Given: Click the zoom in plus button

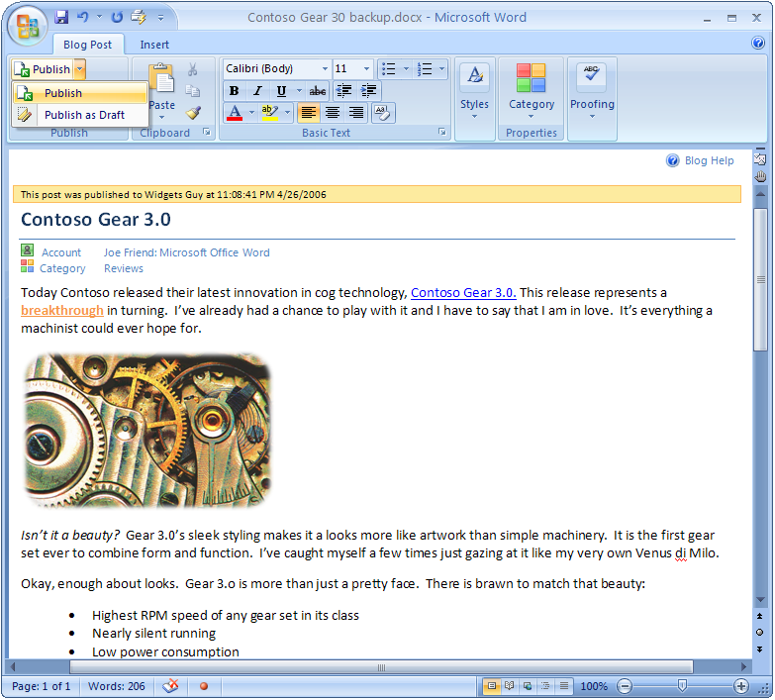Looking at the screenshot, I should (x=741, y=686).
